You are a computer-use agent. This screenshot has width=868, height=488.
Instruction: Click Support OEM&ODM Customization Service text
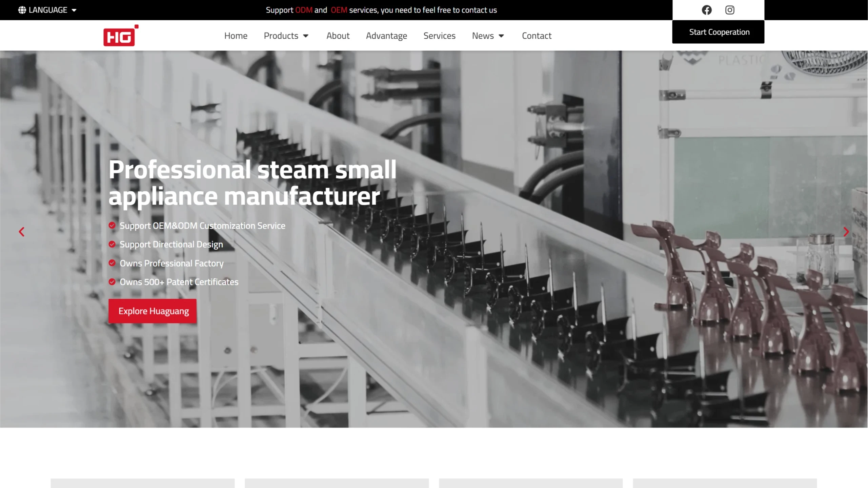pyautogui.click(x=202, y=226)
